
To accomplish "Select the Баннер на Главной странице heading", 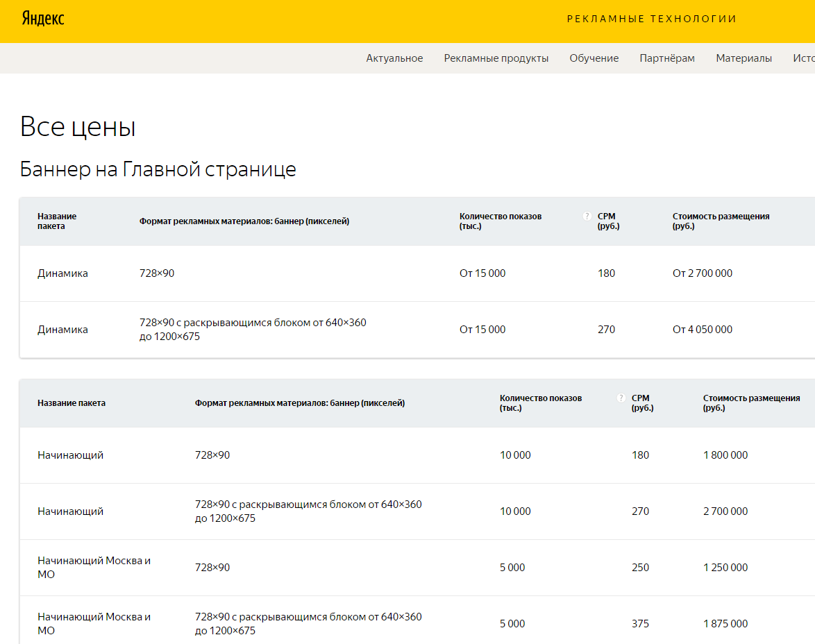I will [x=158, y=169].
